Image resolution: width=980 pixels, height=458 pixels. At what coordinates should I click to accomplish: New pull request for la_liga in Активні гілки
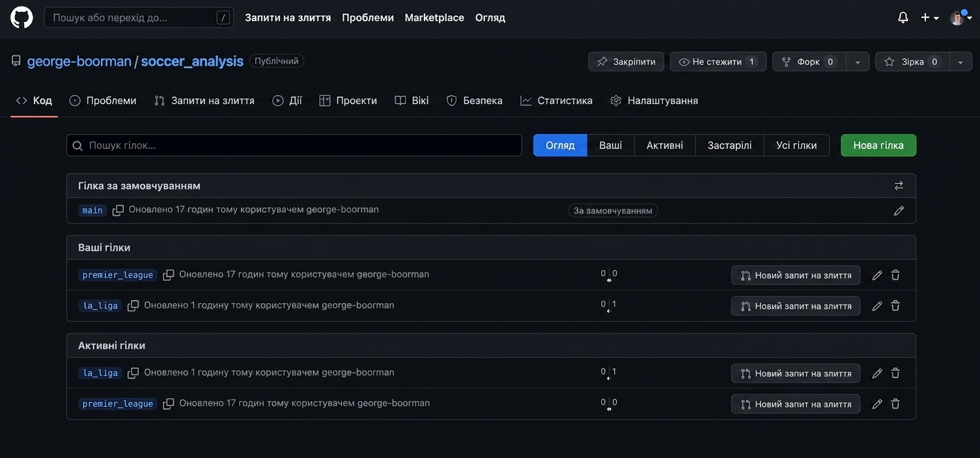click(x=796, y=373)
